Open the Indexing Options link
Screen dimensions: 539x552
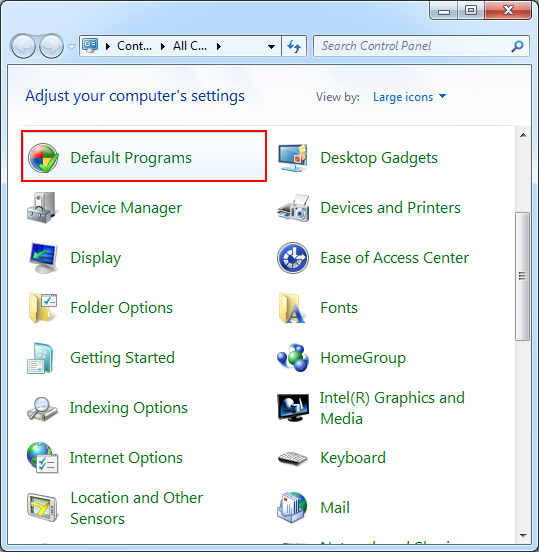point(129,408)
